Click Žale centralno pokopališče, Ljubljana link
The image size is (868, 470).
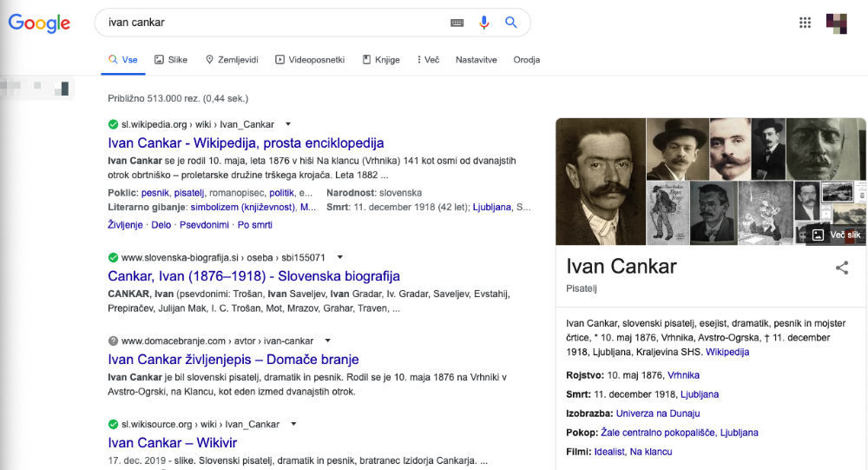tap(680, 433)
